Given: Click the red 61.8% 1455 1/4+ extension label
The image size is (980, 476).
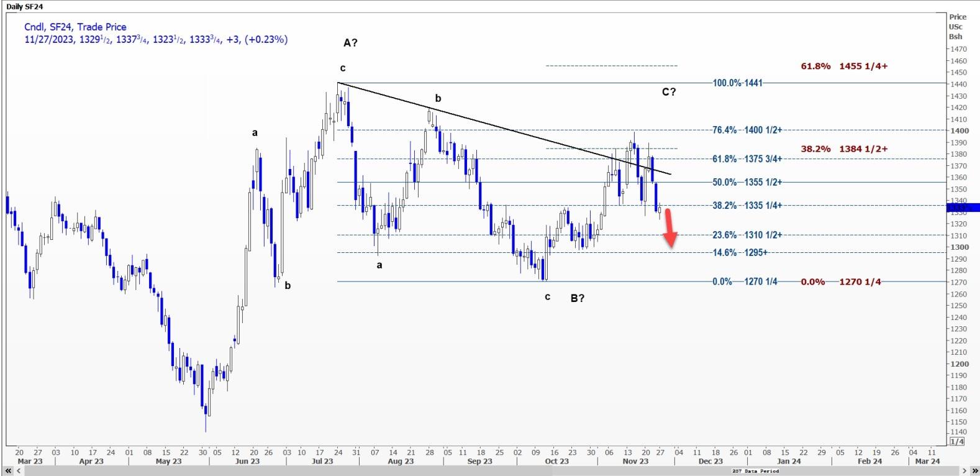Looking at the screenshot, I should [844, 66].
